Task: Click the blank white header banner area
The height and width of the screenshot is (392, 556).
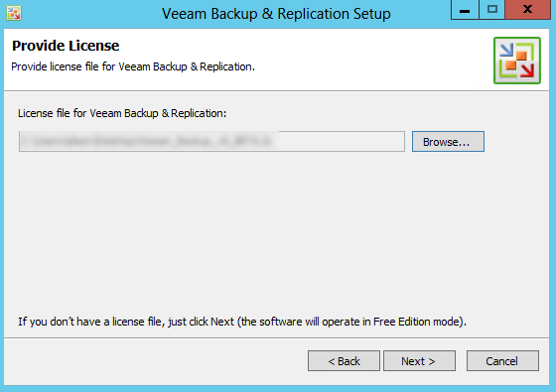Action: [372, 59]
